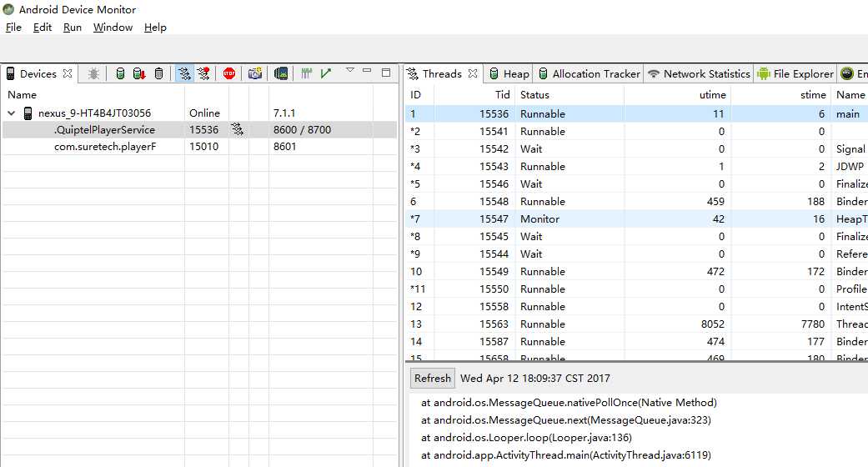Select thread row with Tid 15545
868x467 pixels.
pos(636,237)
